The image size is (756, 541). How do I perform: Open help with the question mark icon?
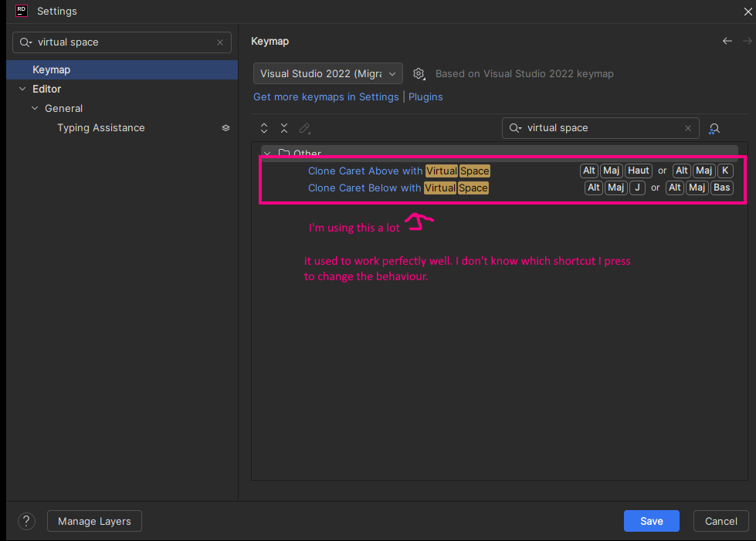26,521
